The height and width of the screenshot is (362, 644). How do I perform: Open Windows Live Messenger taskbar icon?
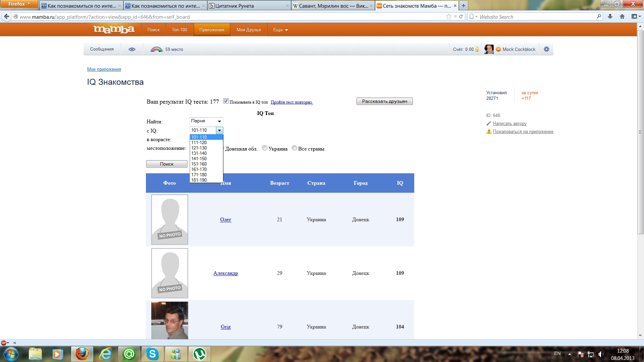click(176, 354)
